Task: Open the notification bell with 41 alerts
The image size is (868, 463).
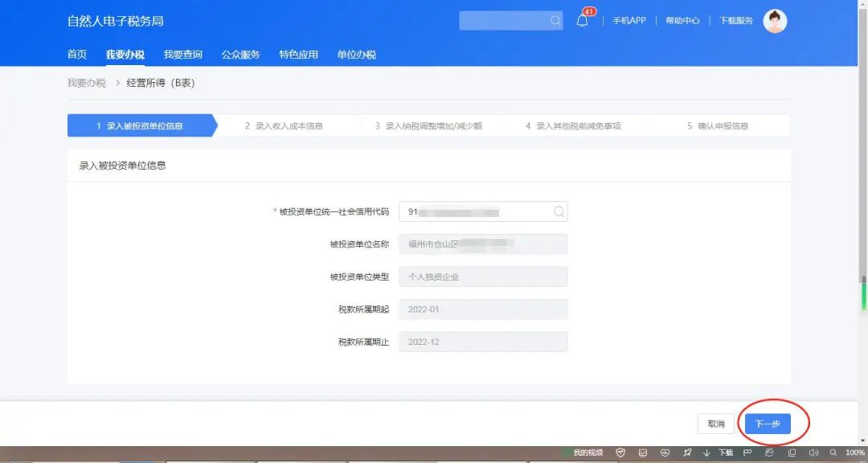Action: click(583, 21)
